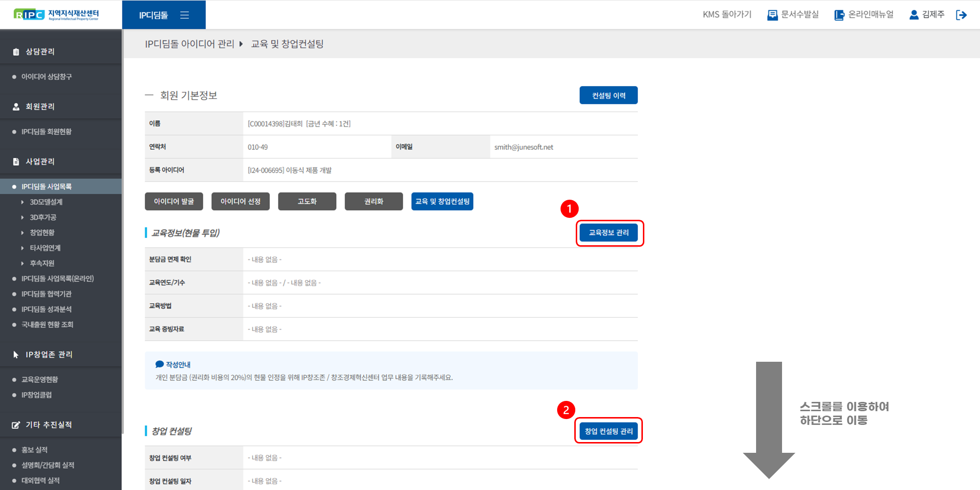Screen dimensions: 980x490
Task: Click the RIPC 지역지식재산센터 logo
Action: click(x=56, y=15)
